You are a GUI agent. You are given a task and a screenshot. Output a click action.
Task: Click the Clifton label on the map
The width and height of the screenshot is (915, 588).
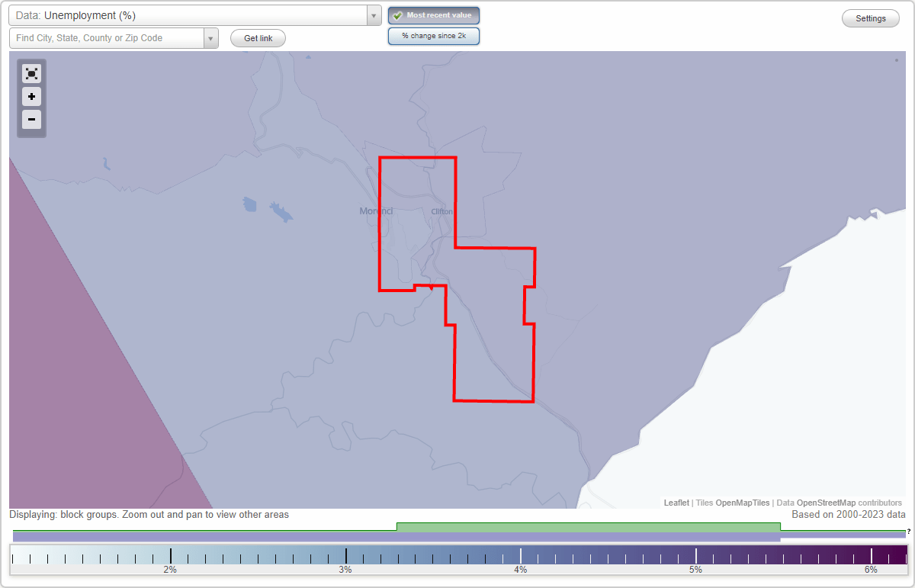(441, 211)
